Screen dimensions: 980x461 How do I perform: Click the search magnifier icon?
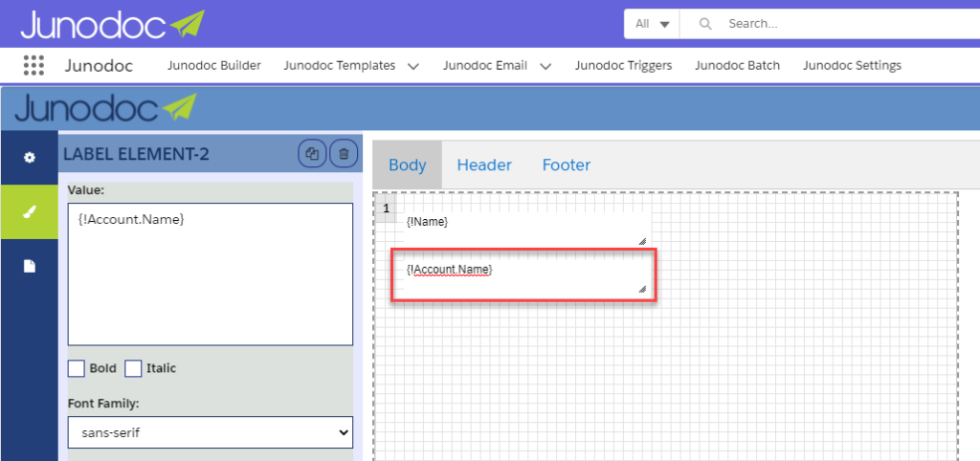[705, 24]
